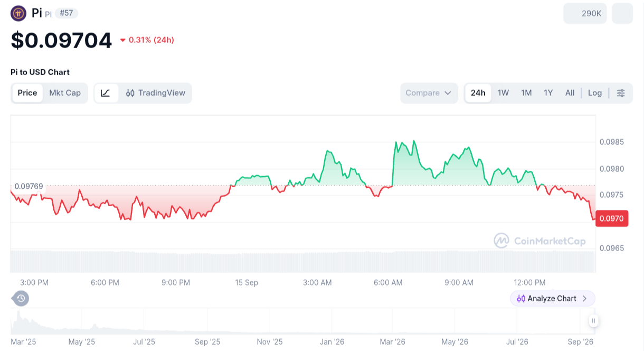Click Jan '26 on the mini timeline
The image size is (644, 351).
332,342
